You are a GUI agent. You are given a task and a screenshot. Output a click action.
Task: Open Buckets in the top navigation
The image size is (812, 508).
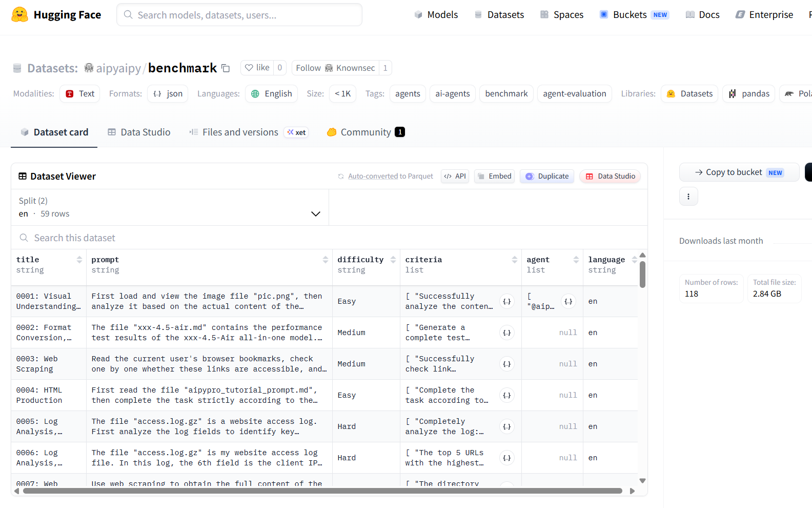click(634, 15)
